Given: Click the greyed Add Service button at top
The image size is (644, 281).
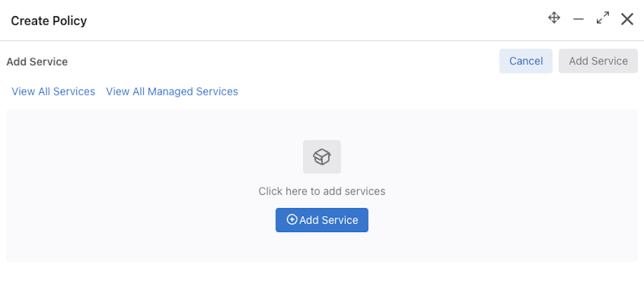Looking at the screenshot, I should point(598,61).
